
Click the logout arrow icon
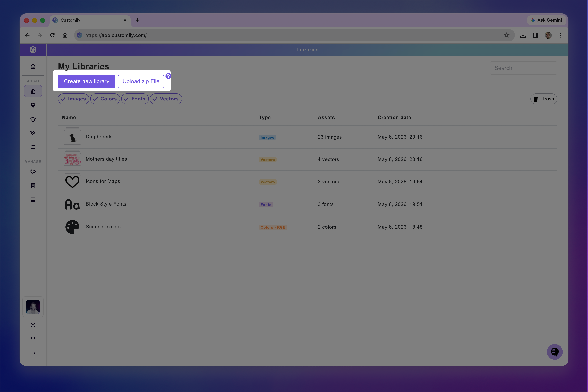click(33, 353)
